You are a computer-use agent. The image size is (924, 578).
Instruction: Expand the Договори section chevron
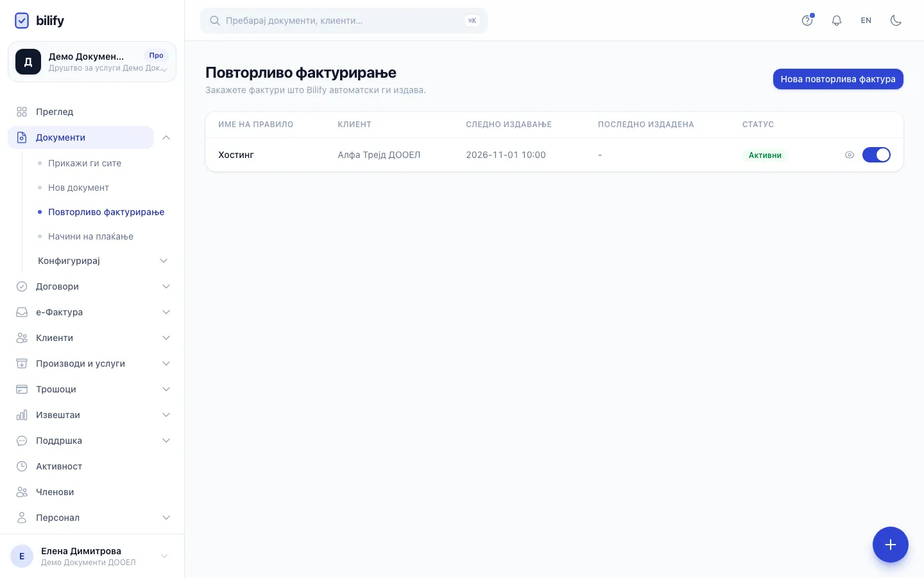click(166, 286)
